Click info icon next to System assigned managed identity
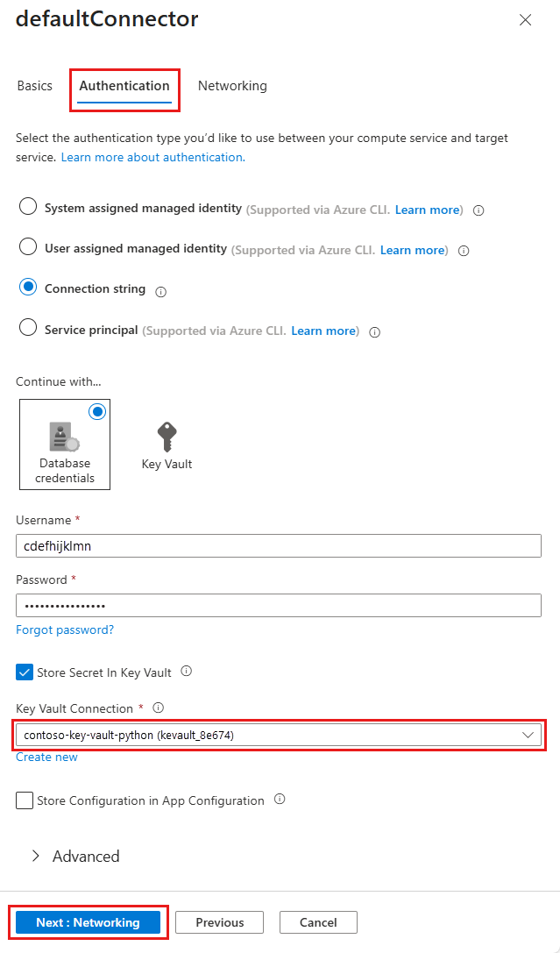Screen dimensions: 560x953 tap(478, 210)
